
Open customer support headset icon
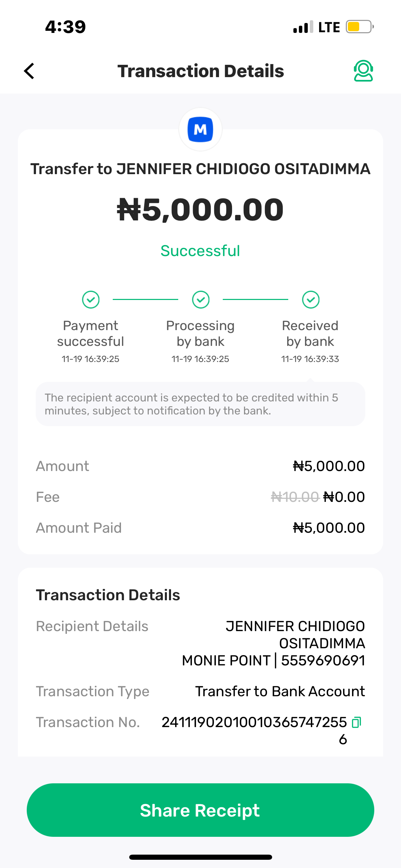(x=363, y=71)
